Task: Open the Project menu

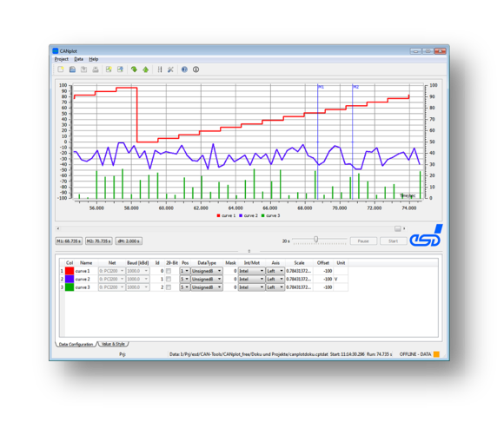Action: (62, 59)
